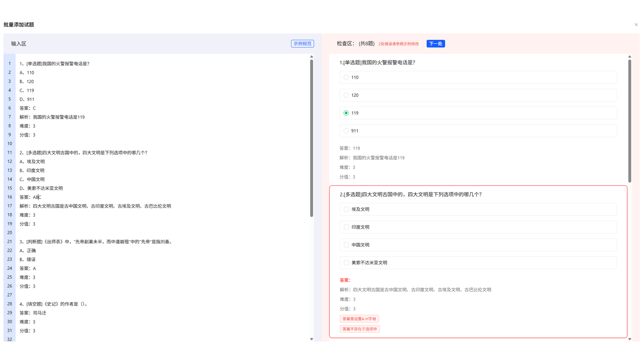Click the right panel scrollbar
The width and height of the screenshot is (644, 362).
point(630,121)
